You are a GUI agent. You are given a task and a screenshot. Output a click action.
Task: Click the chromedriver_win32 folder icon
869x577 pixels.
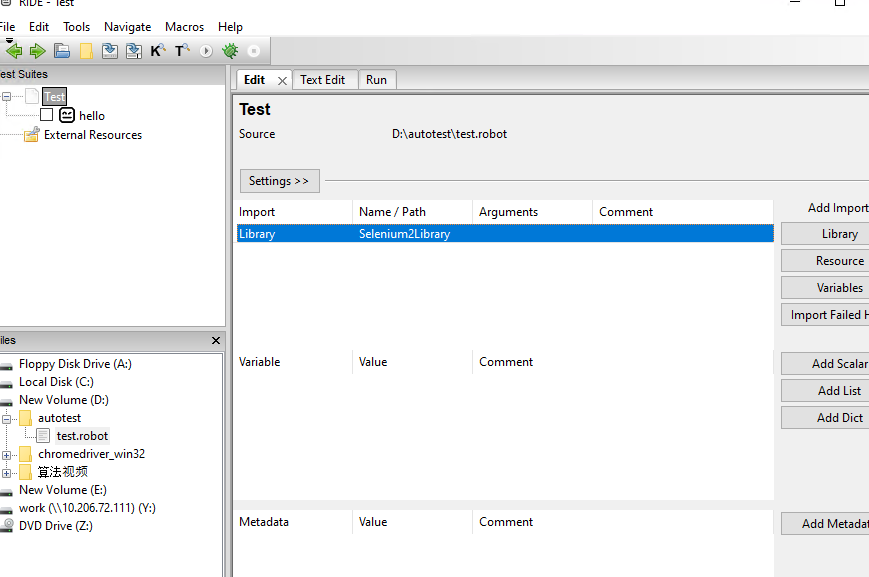(x=25, y=454)
